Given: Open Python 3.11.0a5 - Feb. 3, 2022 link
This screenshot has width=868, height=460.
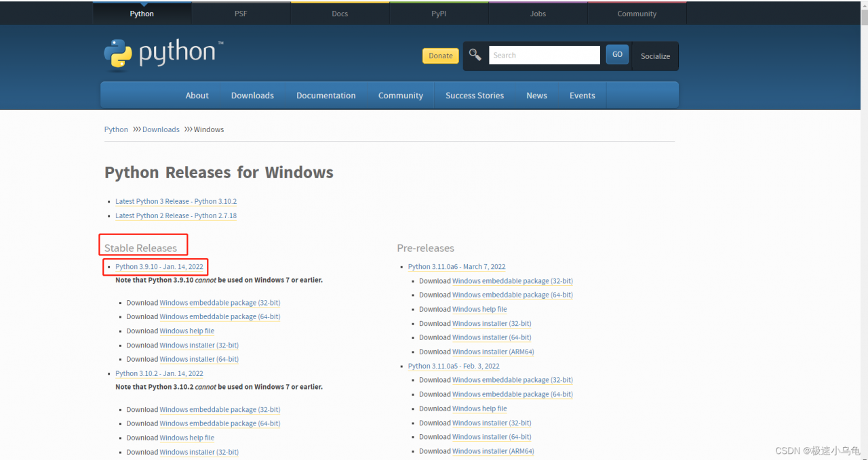Looking at the screenshot, I should pyautogui.click(x=453, y=366).
